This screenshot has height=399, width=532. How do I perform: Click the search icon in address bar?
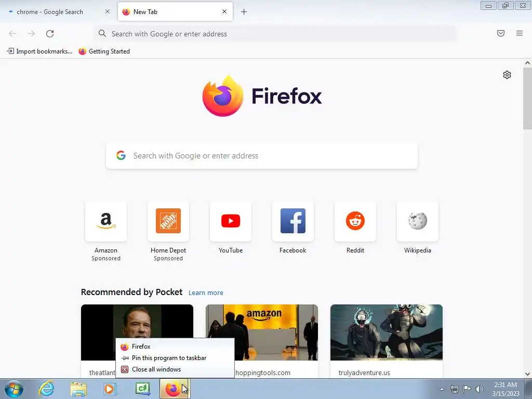click(x=102, y=33)
